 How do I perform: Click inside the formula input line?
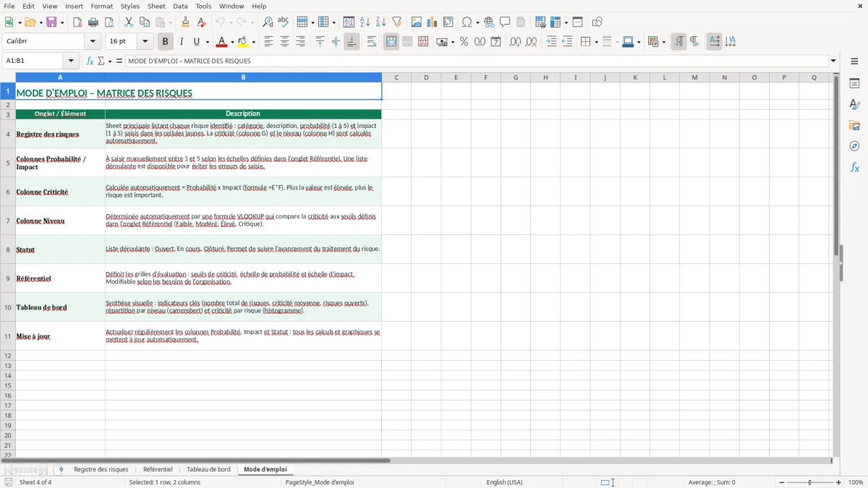(476, 61)
